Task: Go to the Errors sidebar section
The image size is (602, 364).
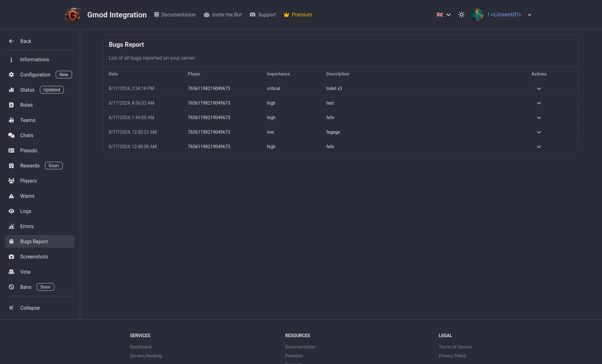Action: tap(27, 227)
